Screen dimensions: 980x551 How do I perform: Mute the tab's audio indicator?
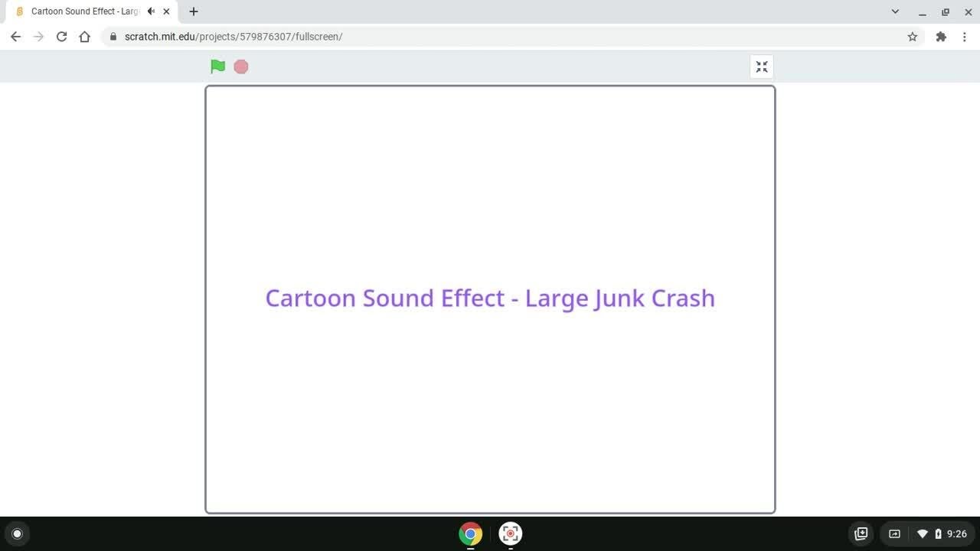(x=151, y=11)
